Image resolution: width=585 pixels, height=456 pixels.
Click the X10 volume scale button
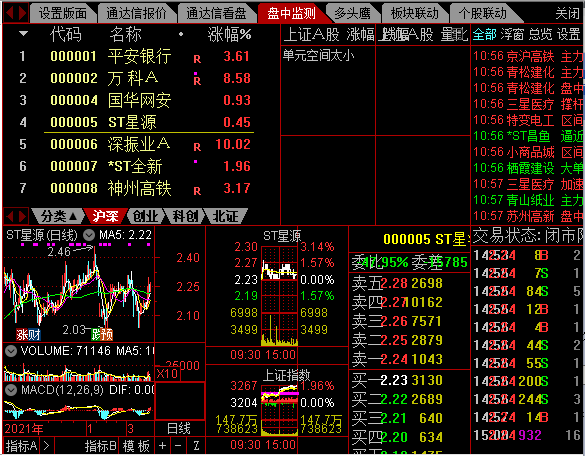pos(167,374)
